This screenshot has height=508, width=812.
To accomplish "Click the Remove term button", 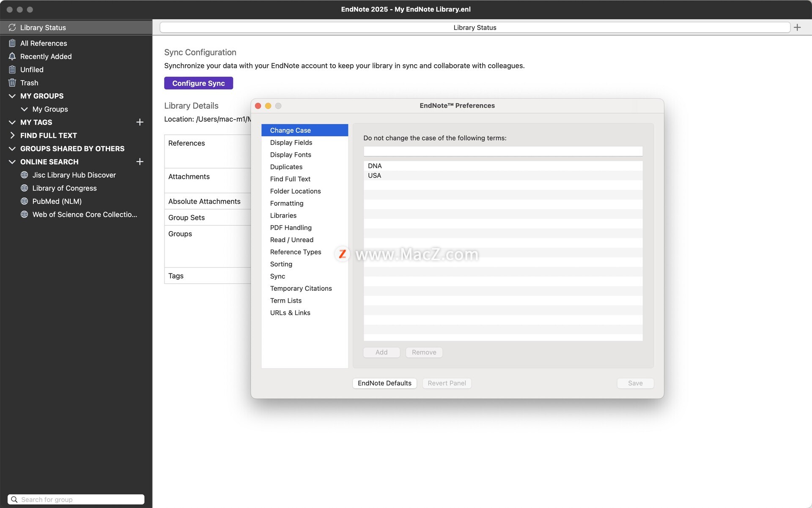I will click(424, 352).
